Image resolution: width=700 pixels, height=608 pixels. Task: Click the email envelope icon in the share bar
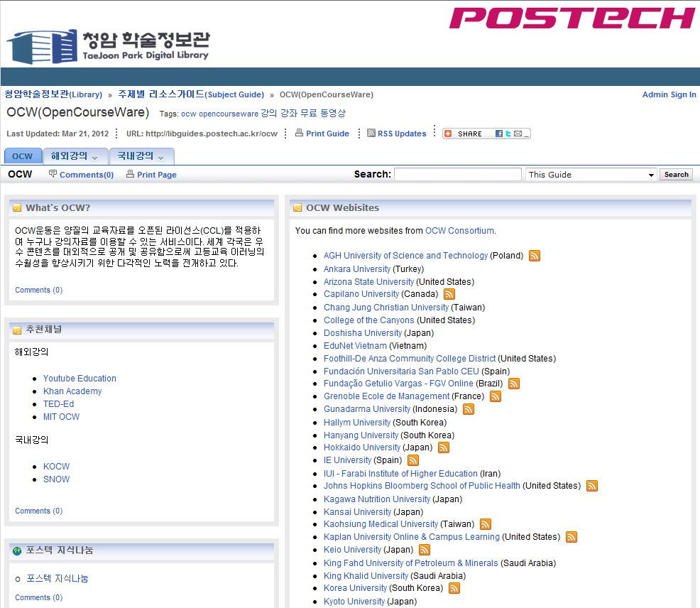pyautogui.click(x=518, y=134)
